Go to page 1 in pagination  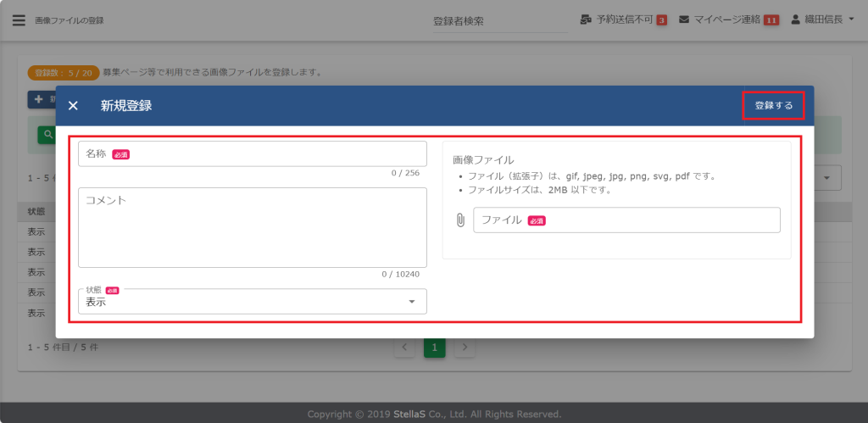434,348
